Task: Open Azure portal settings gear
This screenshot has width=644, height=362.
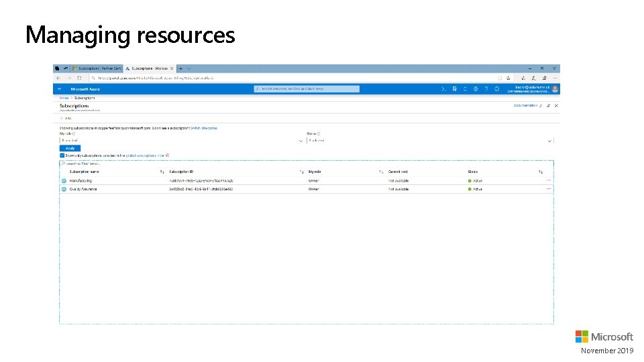Action: (x=476, y=89)
